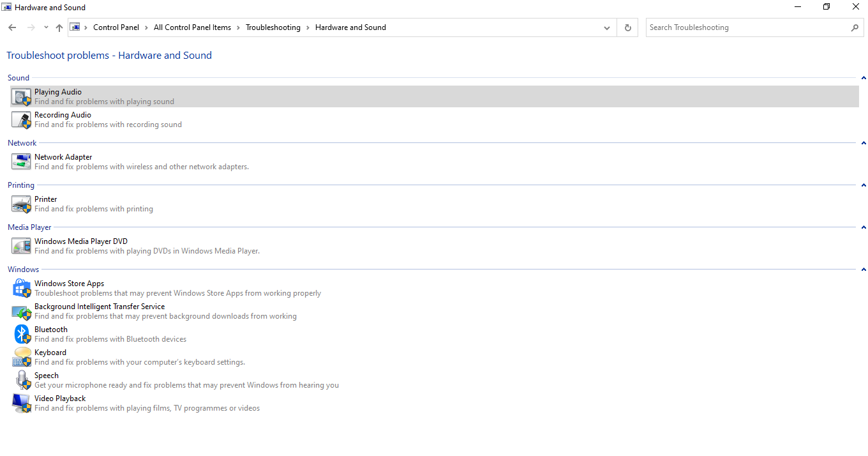This screenshot has height=456, width=868.
Task: Click the Windows section header
Action: [24, 270]
